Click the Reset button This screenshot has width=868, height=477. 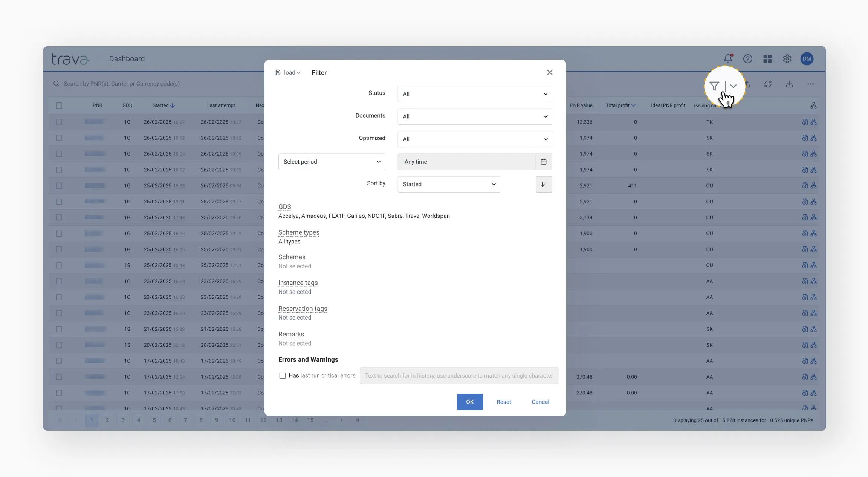pos(504,402)
